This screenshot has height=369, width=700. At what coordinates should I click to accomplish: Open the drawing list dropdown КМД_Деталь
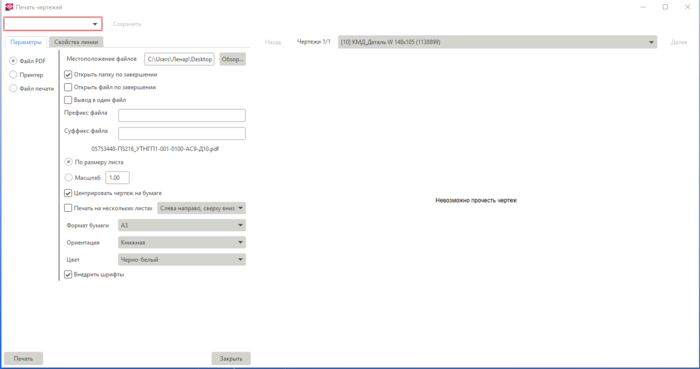click(497, 42)
